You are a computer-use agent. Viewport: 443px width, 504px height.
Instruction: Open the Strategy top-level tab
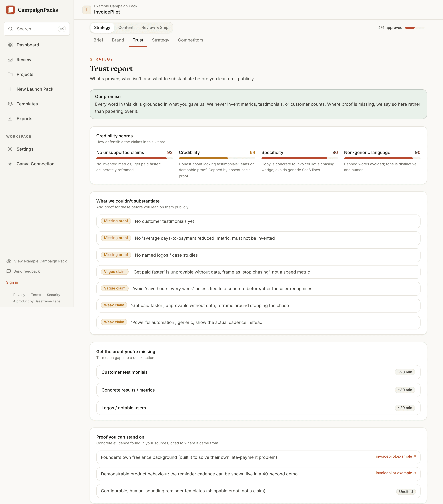[x=102, y=28]
